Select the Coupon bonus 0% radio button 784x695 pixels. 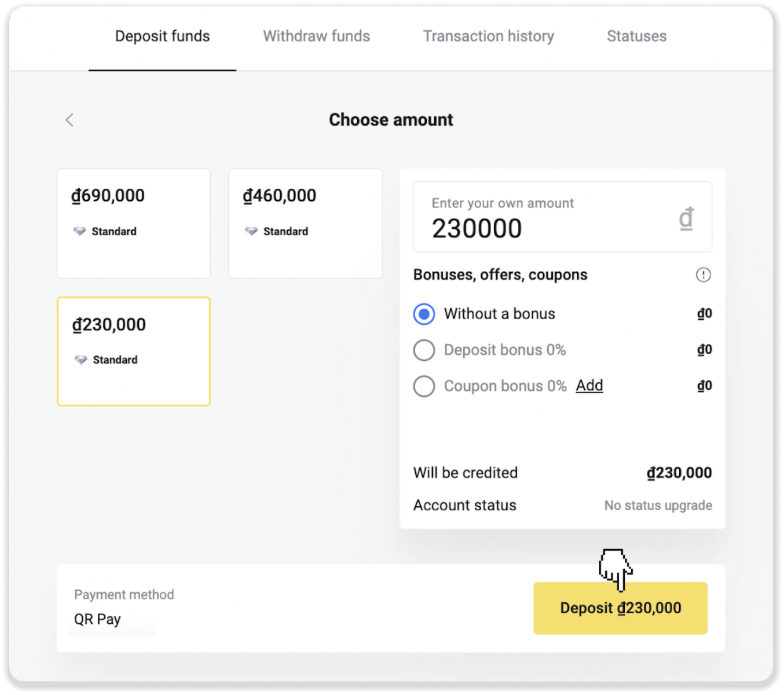tap(424, 386)
